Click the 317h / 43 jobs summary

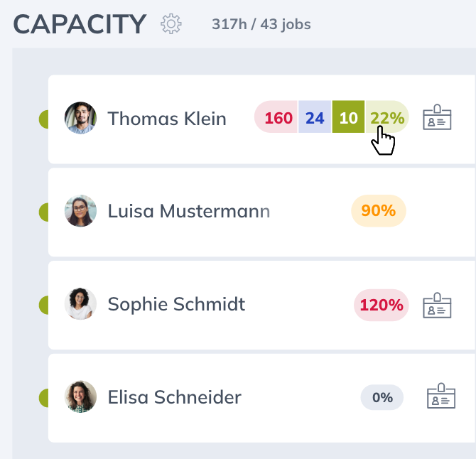tap(261, 25)
